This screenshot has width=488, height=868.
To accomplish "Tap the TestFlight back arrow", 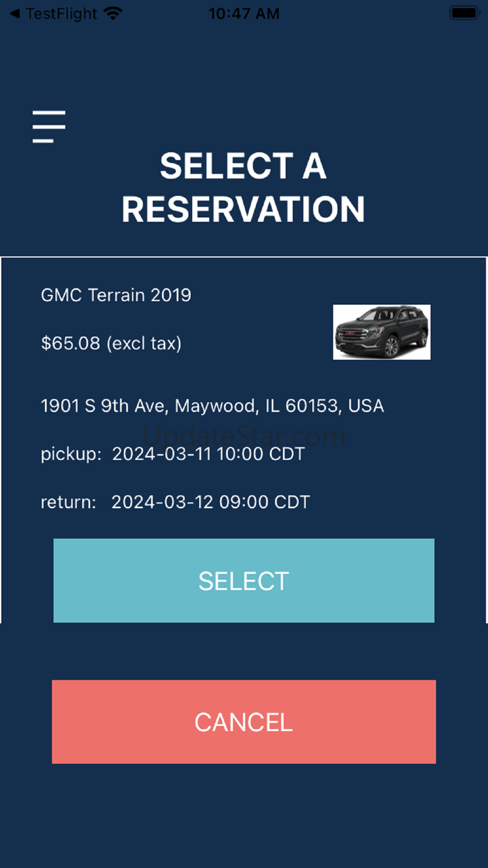I will pyautogui.click(x=14, y=13).
